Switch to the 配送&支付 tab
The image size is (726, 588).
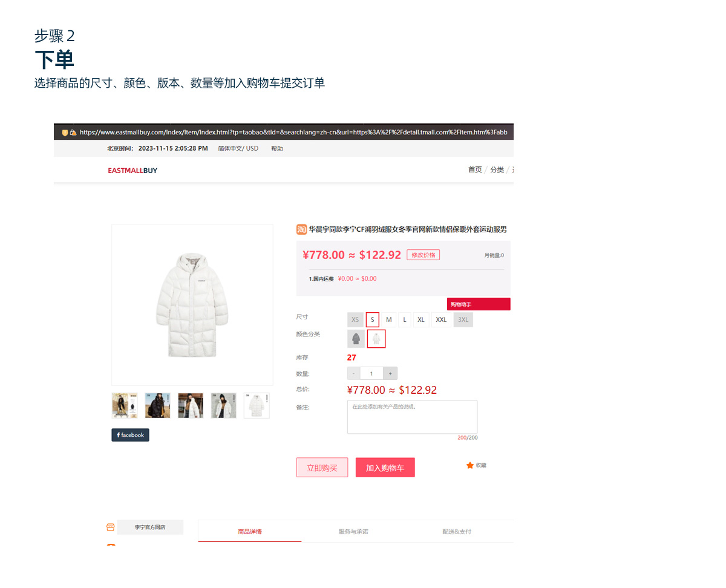coord(457,532)
